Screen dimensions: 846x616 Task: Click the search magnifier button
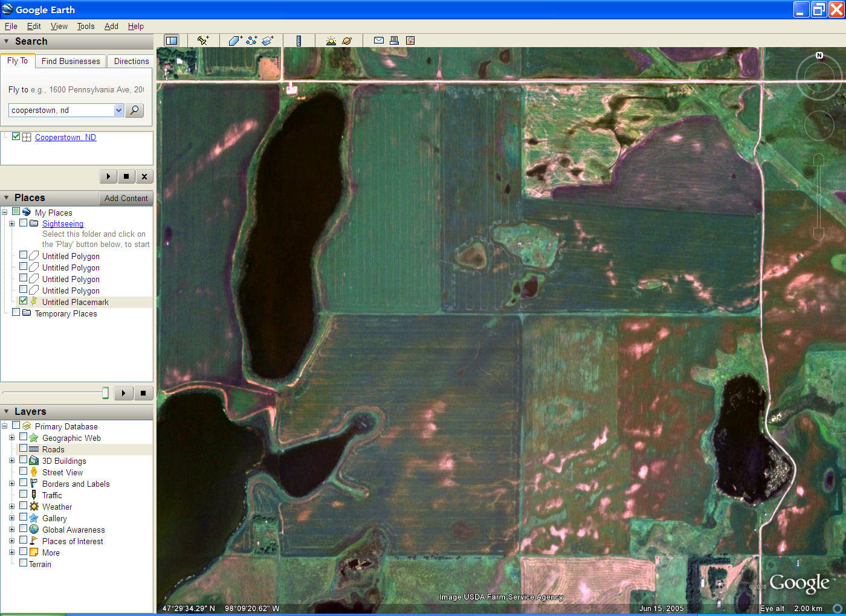[x=134, y=110]
